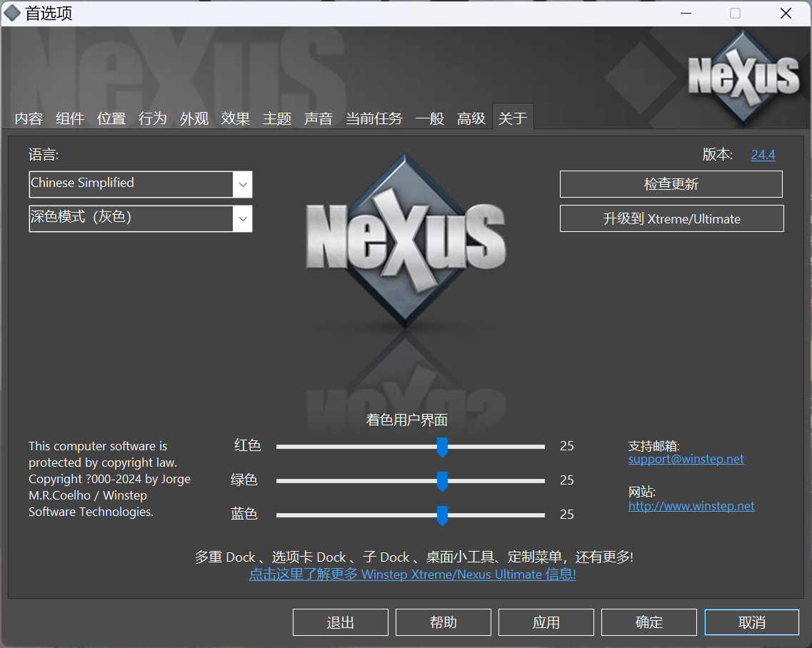Visit http://www.winstep.net website link

[691, 505]
